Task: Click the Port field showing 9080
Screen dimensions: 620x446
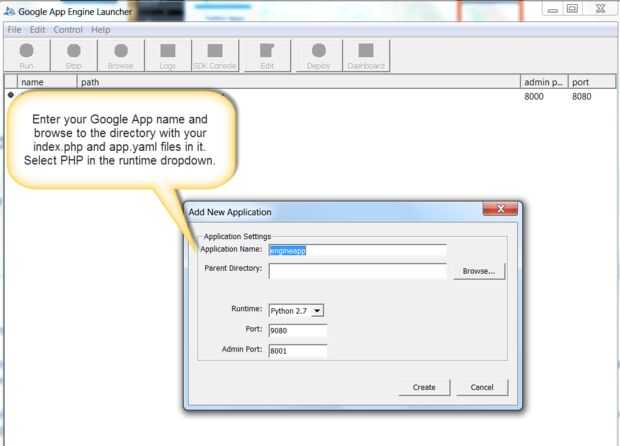Action: click(x=298, y=331)
